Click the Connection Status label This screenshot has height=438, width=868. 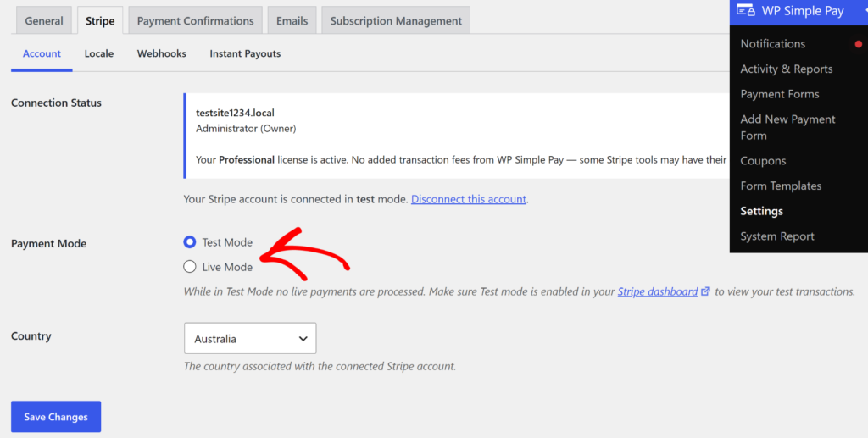[56, 103]
